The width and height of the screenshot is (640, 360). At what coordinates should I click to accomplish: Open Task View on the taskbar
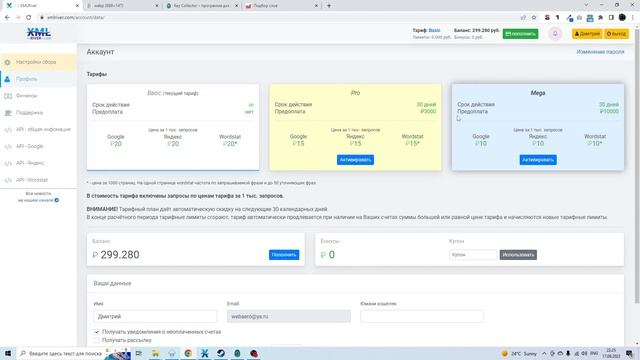click(139, 353)
